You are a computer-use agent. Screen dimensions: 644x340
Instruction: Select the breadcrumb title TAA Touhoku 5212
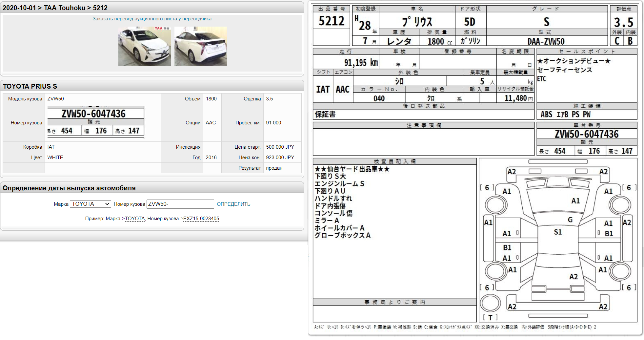pyautogui.click(x=55, y=8)
